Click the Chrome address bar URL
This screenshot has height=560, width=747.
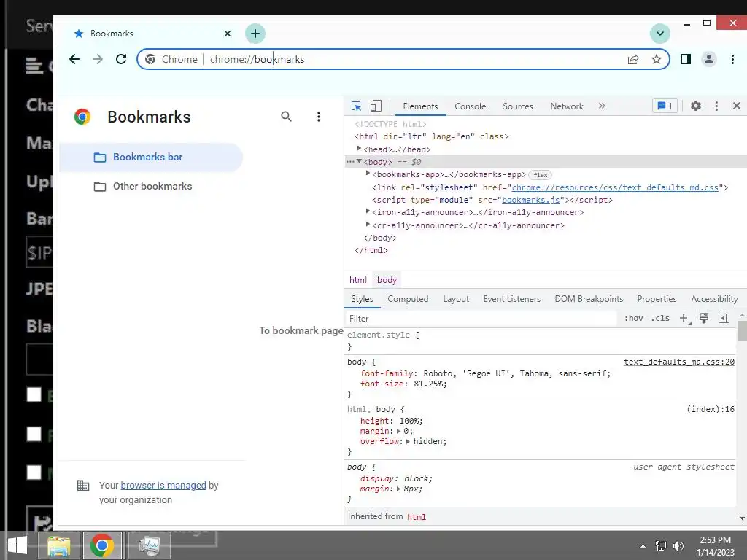(258, 59)
